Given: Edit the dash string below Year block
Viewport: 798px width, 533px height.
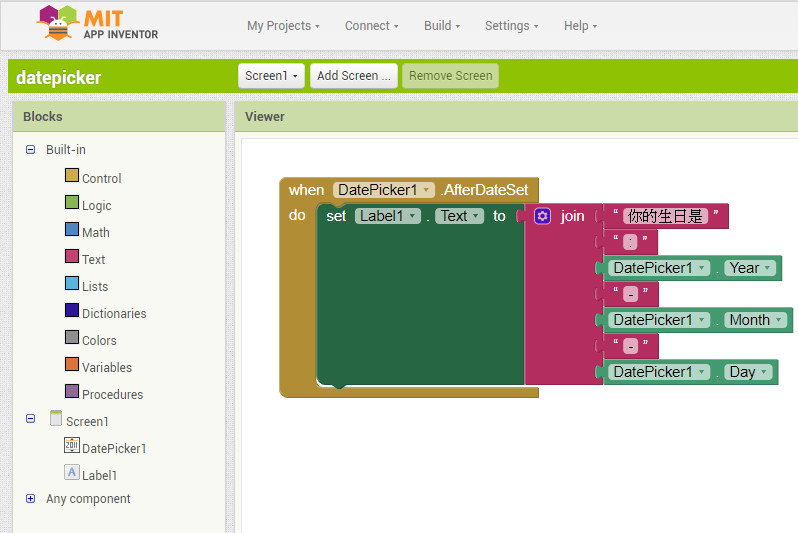Looking at the screenshot, I should pyautogui.click(x=631, y=294).
